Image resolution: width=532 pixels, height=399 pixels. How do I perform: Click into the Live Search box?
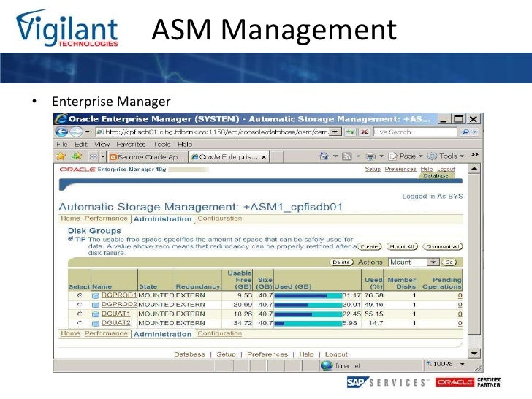415,132
